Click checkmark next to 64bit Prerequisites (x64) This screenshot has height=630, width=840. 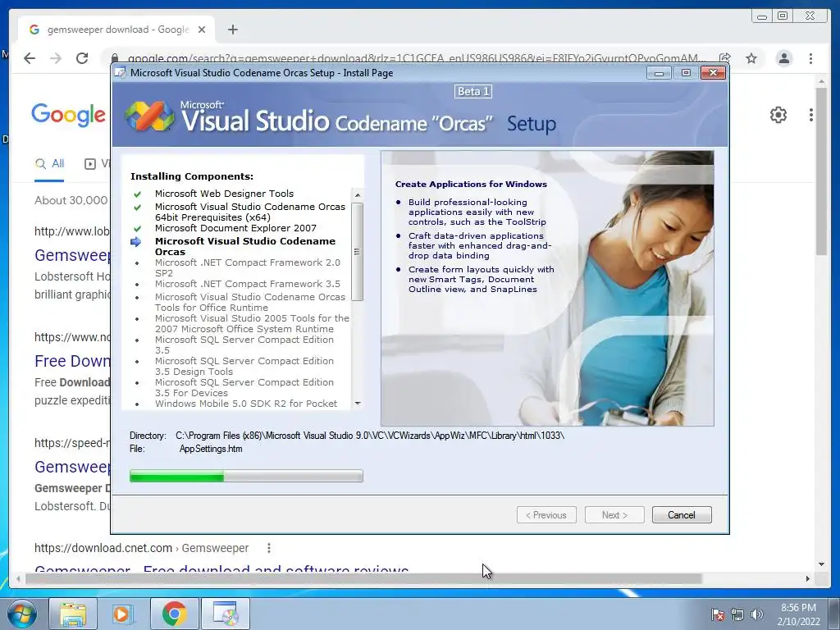[x=138, y=207]
